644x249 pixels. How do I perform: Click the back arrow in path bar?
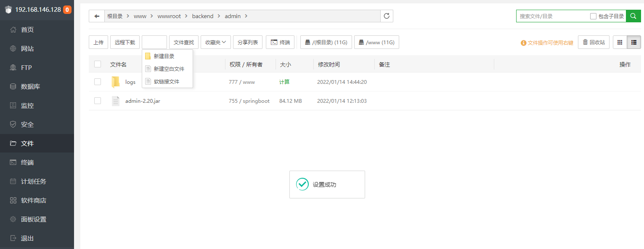pyautogui.click(x=97, y=16)
